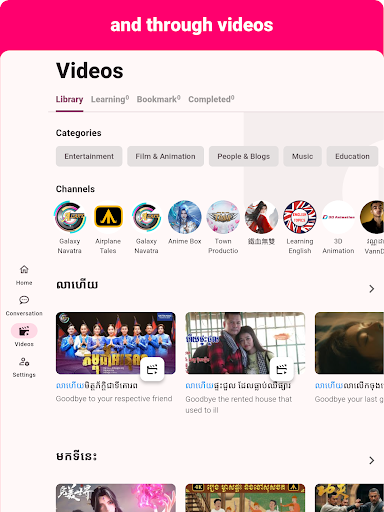Select the People & Blogs category chip

coord(244,156)
